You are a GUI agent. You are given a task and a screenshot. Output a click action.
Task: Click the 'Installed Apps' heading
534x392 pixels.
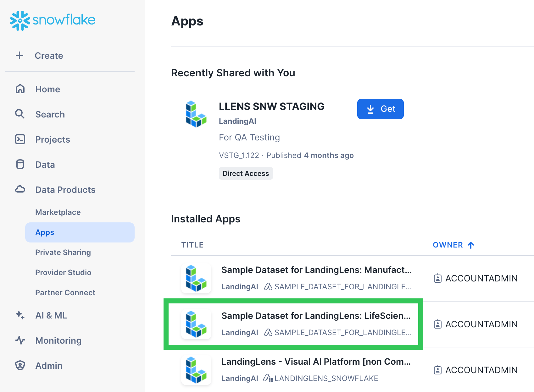206,219
